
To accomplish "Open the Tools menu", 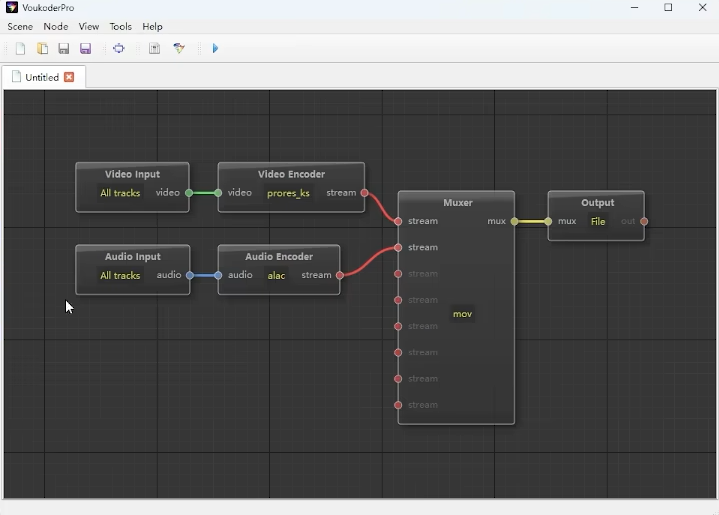I will (x=120, y=27).
